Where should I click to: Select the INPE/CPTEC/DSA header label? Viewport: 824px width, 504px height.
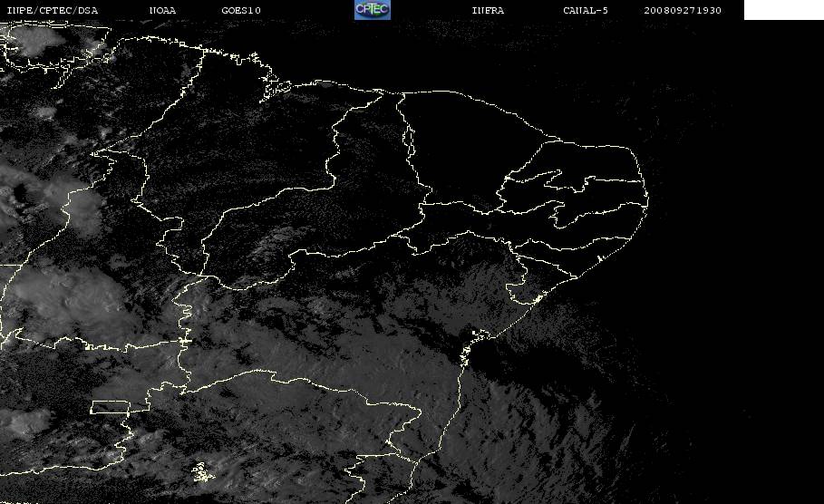pos(52,10)
